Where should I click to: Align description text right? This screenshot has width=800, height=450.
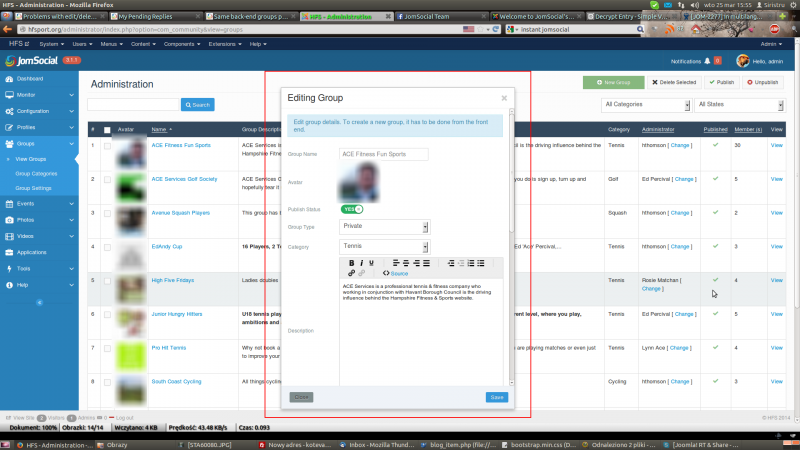pos(416,263)
